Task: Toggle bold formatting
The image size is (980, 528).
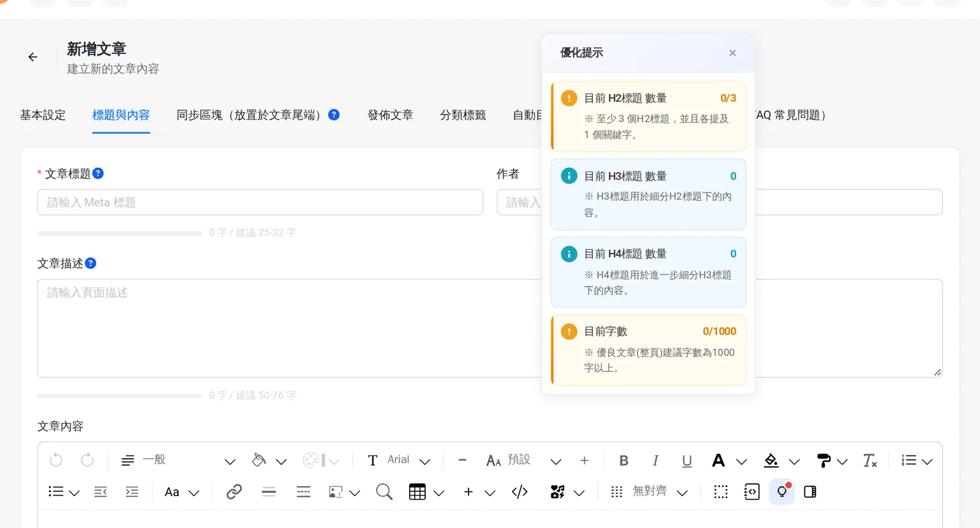Action: (x=624, y=461)
